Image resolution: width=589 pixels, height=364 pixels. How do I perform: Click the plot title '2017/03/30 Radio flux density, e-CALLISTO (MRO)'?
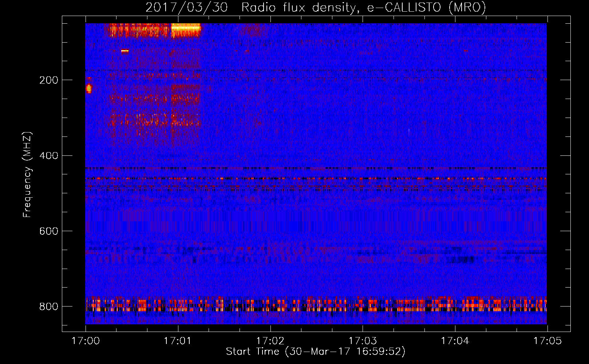coord(316,7)
